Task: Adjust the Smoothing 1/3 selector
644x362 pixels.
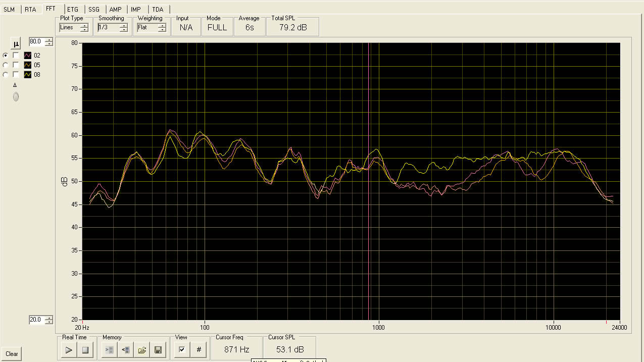Action: pyautogui.click(x=123, y=28)
